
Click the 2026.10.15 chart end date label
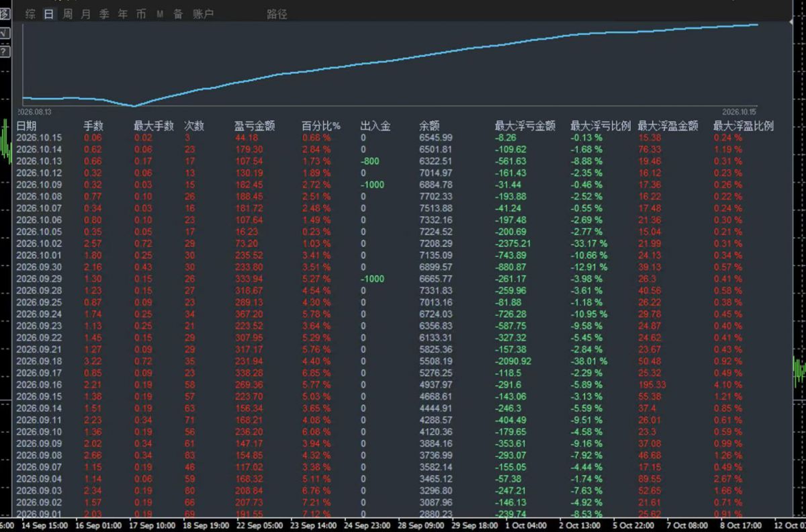click(x=740, y=112)
